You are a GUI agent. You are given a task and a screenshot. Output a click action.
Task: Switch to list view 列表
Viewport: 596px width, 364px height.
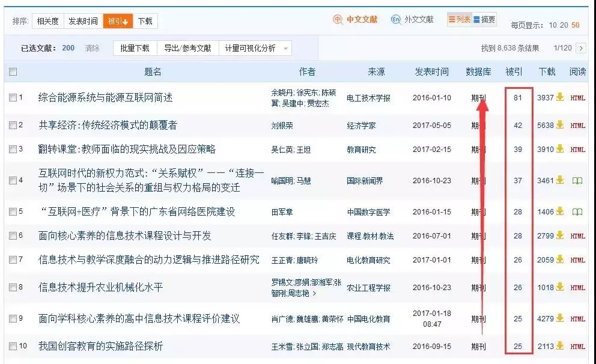[x=460, y=19]
